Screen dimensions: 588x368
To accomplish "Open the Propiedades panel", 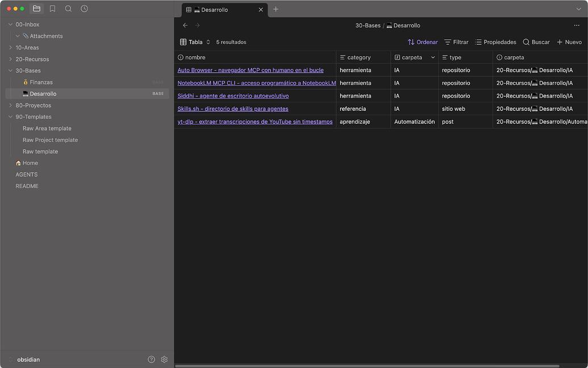I will [495, 42].
